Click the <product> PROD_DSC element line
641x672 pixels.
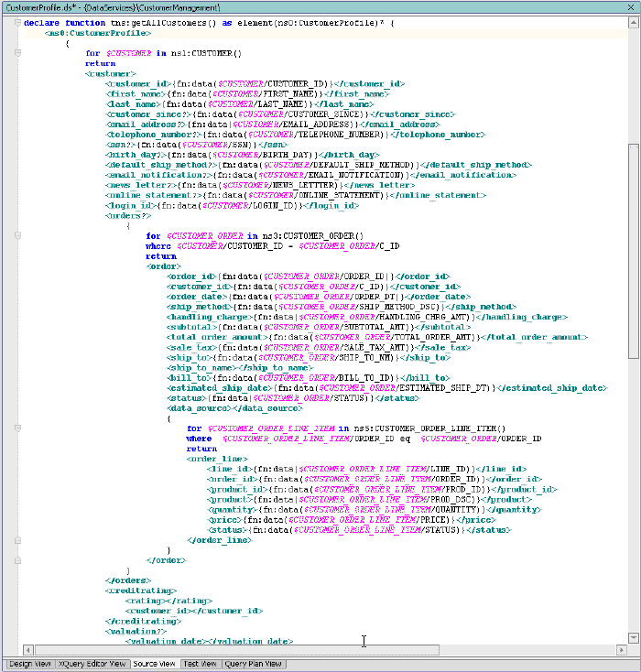(369, 500)
